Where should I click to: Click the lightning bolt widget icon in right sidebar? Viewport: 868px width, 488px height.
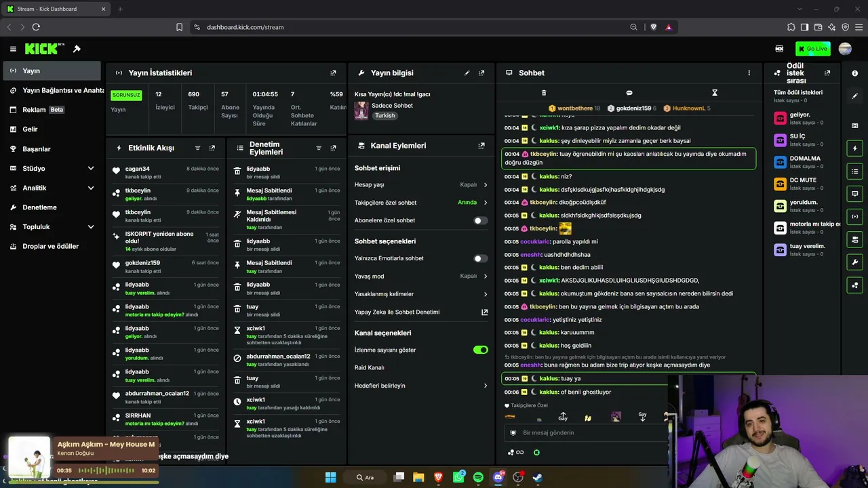854,148
